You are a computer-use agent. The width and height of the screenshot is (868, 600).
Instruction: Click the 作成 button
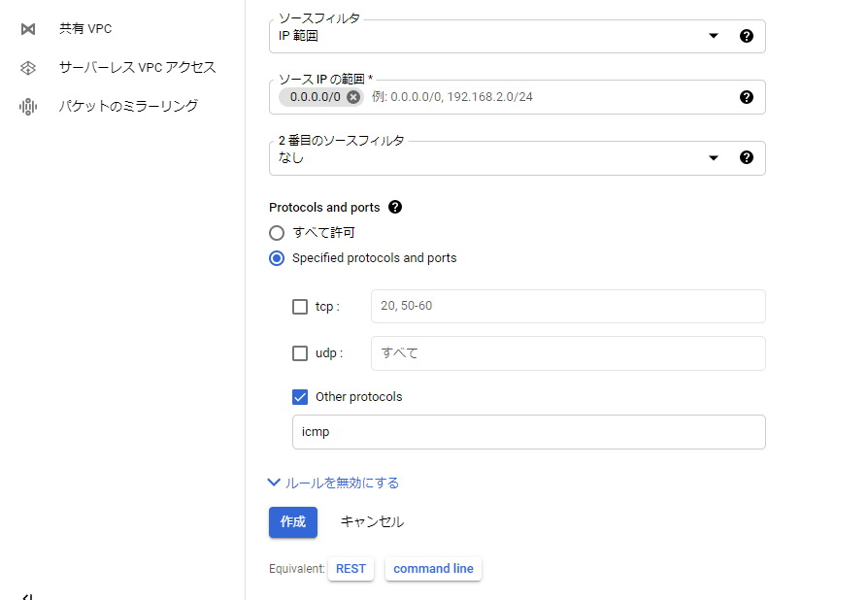point(293,522)
